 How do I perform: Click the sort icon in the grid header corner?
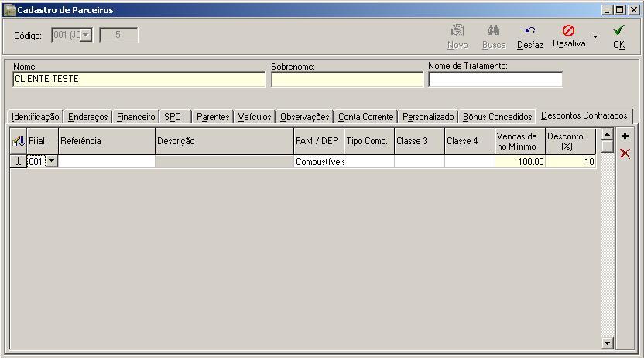pos(19,141)
